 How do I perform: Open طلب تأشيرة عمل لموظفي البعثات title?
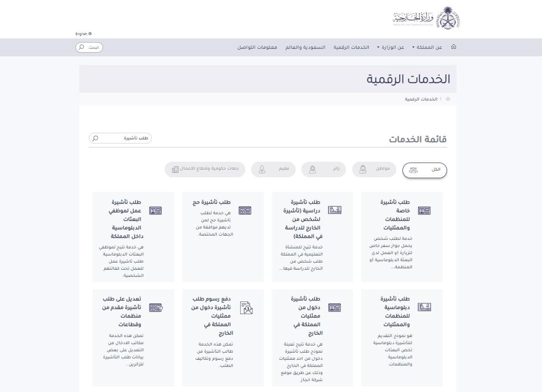click(126, 219)
